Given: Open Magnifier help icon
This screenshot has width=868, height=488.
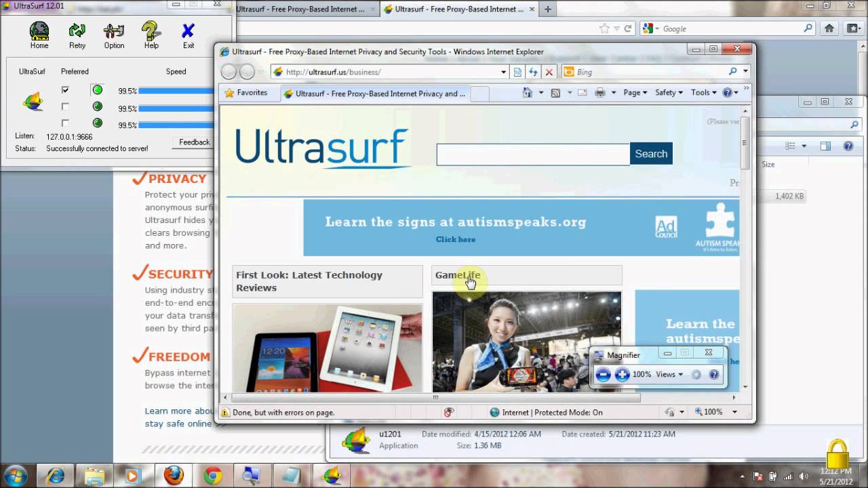Looking at the screenshot, I should [713, 374].
